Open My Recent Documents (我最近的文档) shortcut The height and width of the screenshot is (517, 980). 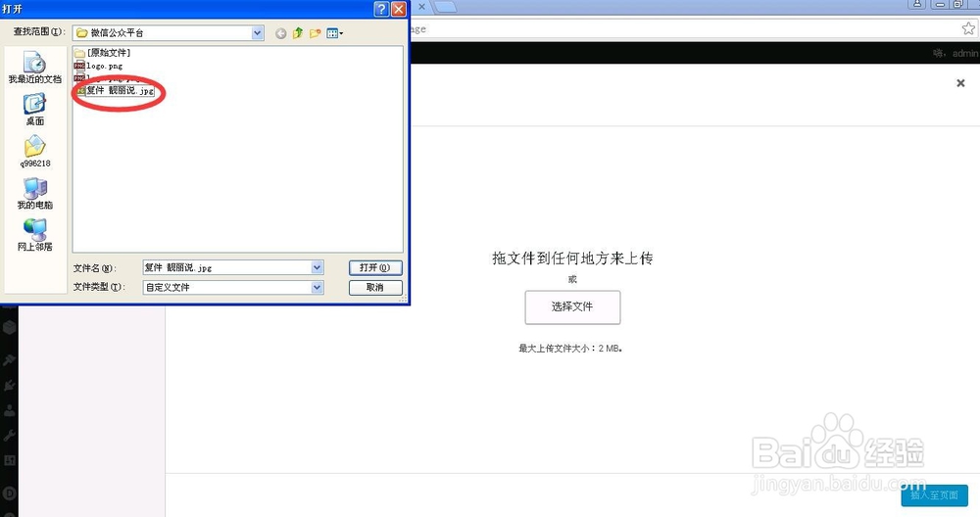click(34, 68)
